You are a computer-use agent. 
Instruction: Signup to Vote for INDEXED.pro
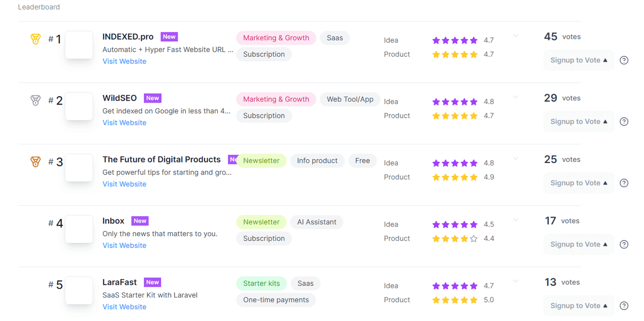coord(579,60)
